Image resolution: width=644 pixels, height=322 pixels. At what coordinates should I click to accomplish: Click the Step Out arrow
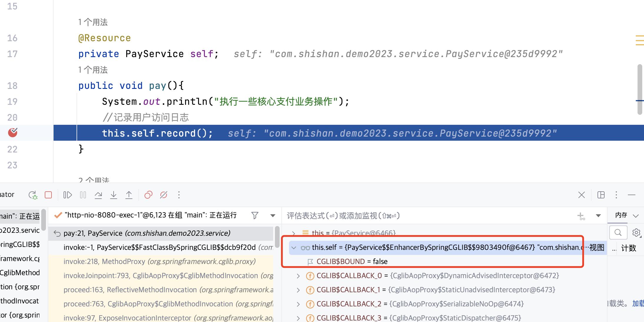[129, 195]
